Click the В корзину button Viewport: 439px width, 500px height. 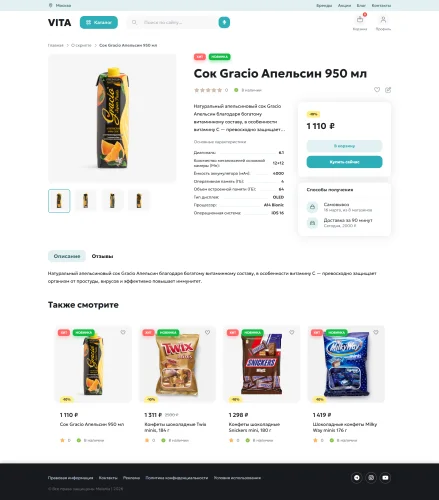point(344,146)
